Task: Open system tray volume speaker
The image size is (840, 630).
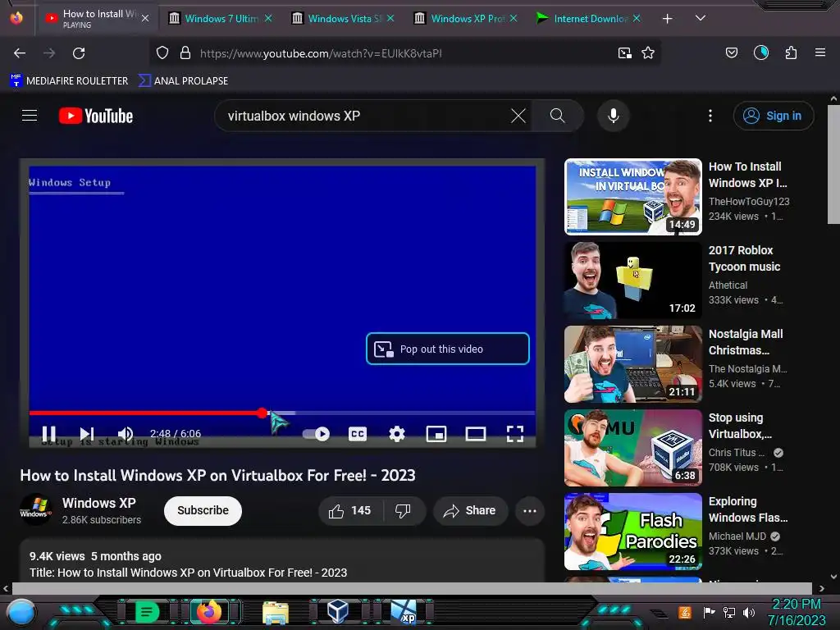Action: point(749,612)
